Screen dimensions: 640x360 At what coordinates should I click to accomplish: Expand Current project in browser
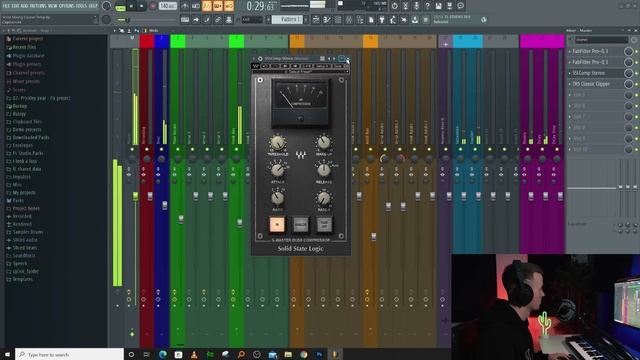pos(27,39)
